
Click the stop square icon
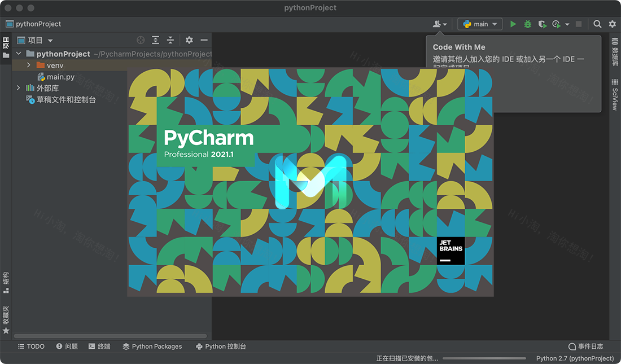(x=579, y=24)
